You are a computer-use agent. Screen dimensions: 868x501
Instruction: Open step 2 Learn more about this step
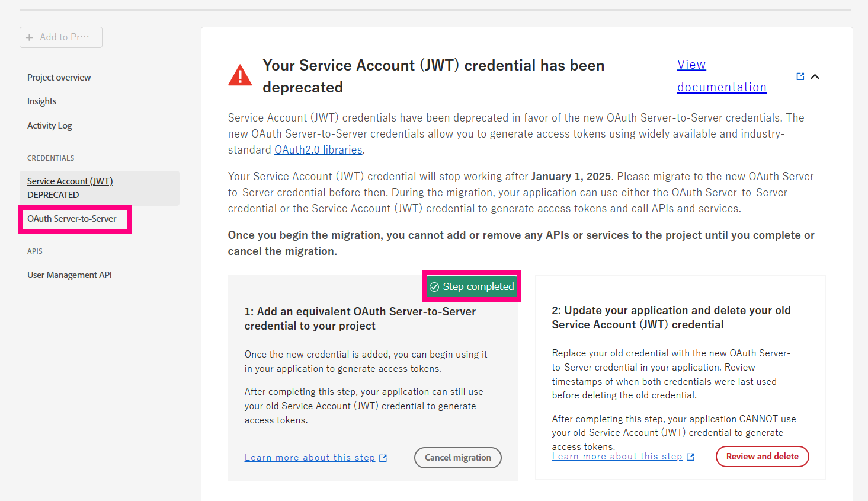click(617, 457)
